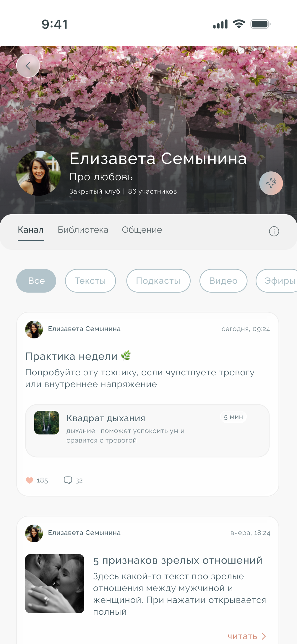Tap the Закрытый клуб label
This screenshot has height=644, width=297.
click(95, 192)
